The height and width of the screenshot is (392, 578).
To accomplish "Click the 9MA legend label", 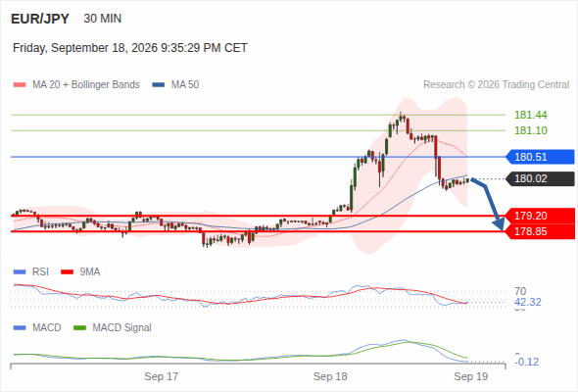I will [90, 272].
